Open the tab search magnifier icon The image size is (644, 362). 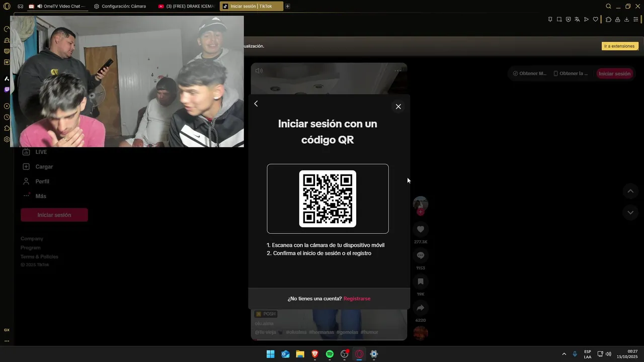(x=608, y=7)
